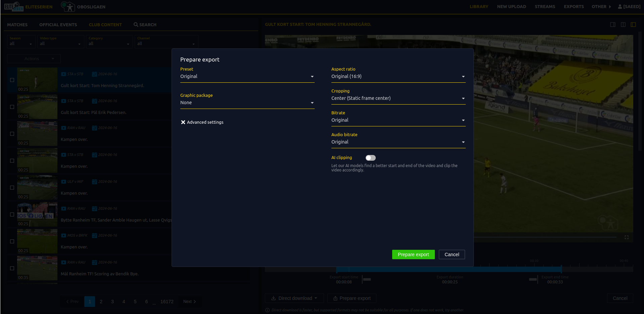Enable the AI clipping toggle
Viewport: 644px width, 314px height.
[x=370, y=158]
